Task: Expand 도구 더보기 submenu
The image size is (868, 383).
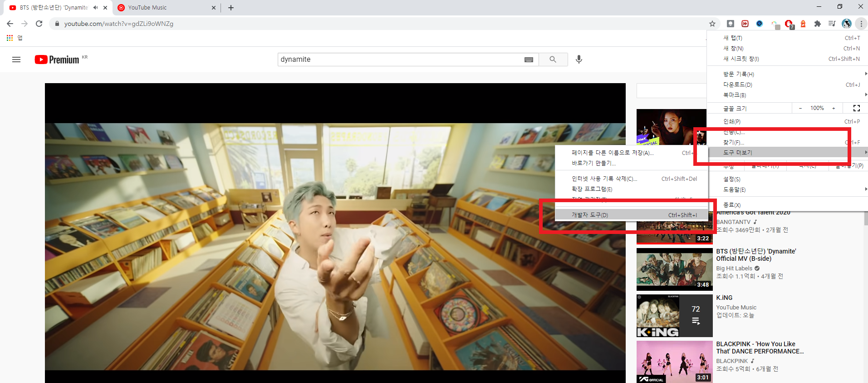Action: coord(787,153)
